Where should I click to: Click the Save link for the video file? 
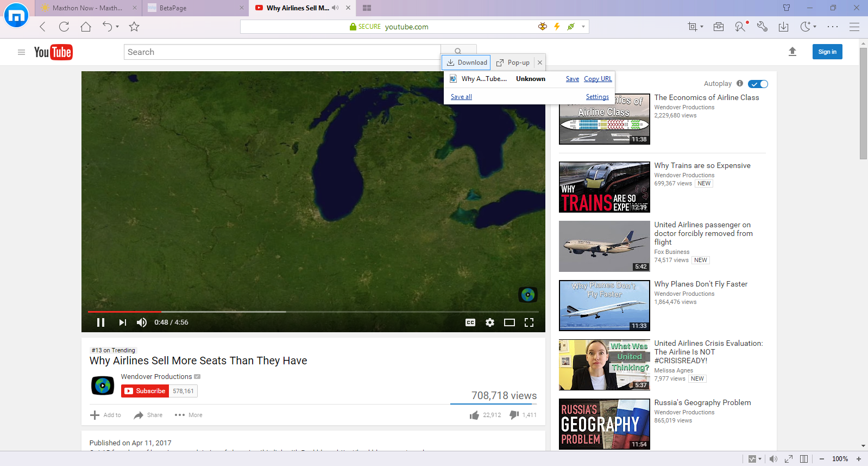coord(573,79)
